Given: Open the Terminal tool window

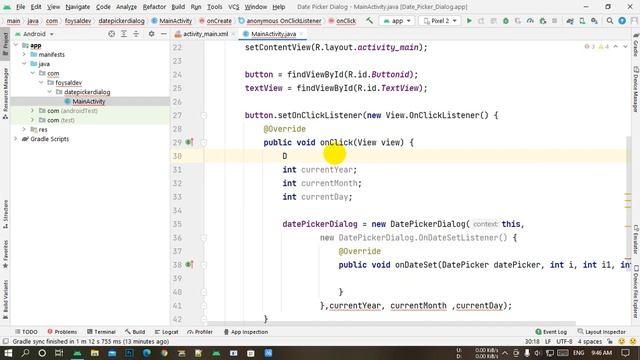Looking at the screenshot, I should [101, 332].
